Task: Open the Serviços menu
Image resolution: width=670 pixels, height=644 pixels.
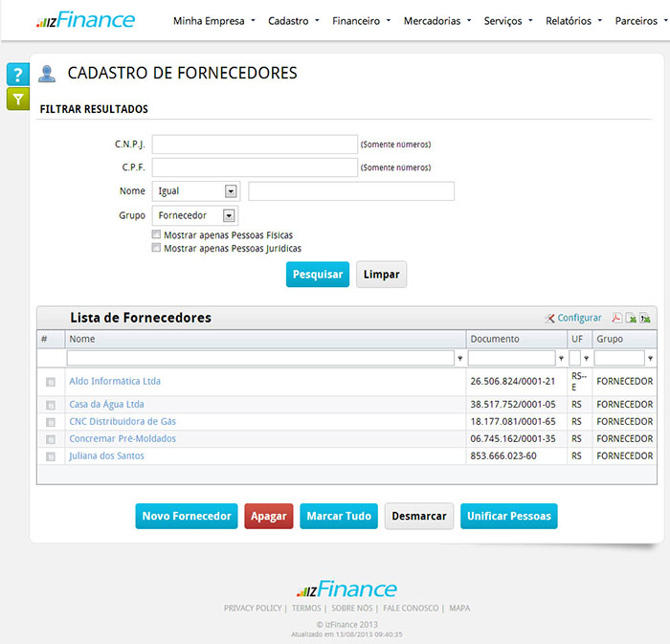Action: [x=508, y=21]
